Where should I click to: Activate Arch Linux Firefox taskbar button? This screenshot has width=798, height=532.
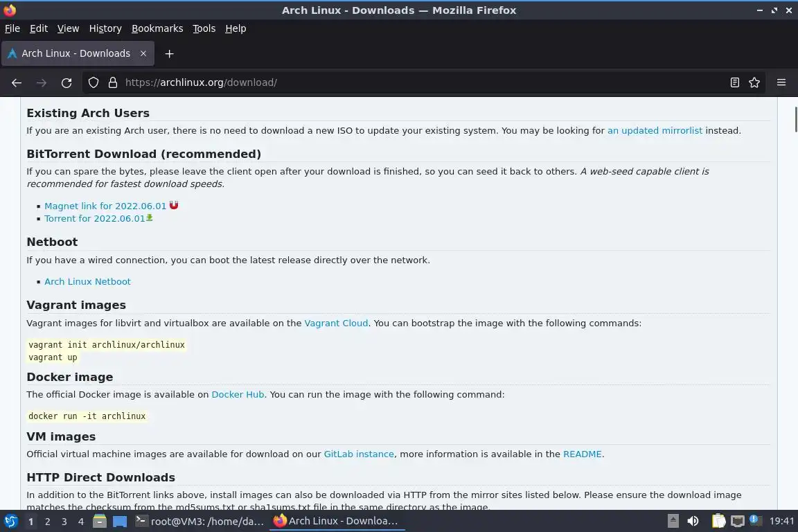[x=336, y=522]
